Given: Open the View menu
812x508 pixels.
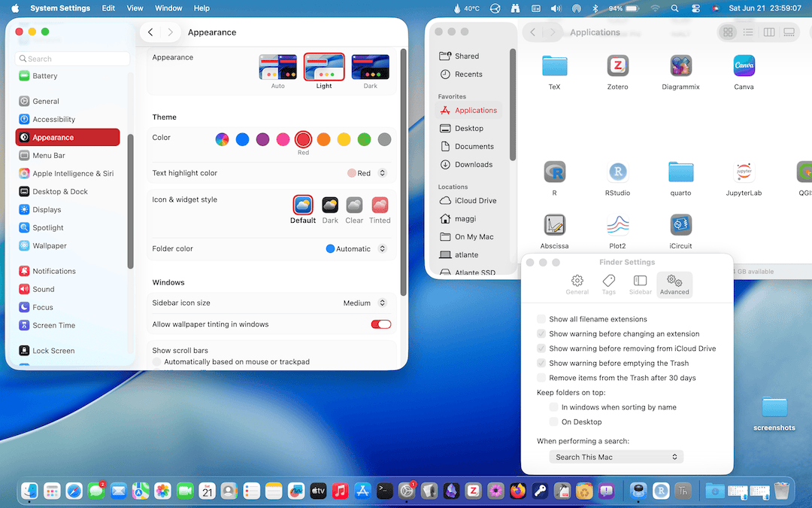Looking at the screenshot, I should pos(135,8).
